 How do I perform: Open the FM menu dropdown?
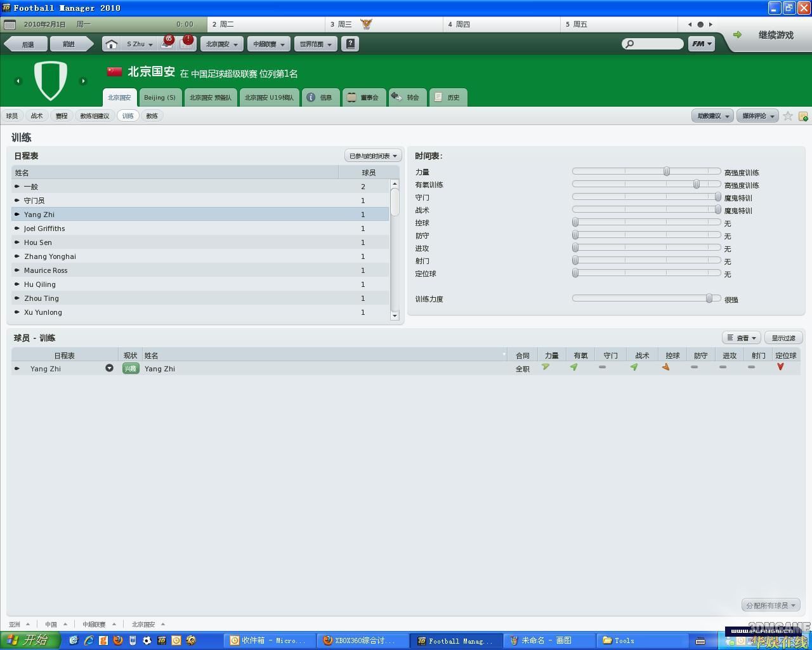(702, 44)
